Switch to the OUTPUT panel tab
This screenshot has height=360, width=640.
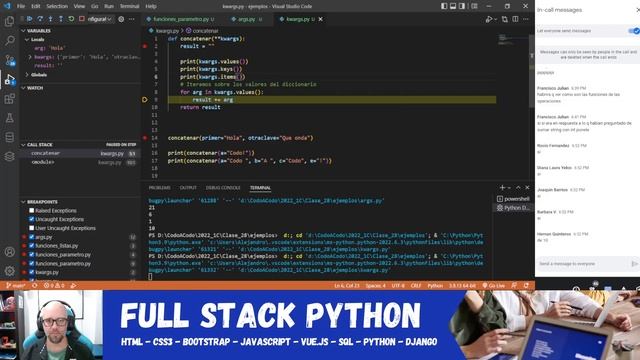coord(188,188)
